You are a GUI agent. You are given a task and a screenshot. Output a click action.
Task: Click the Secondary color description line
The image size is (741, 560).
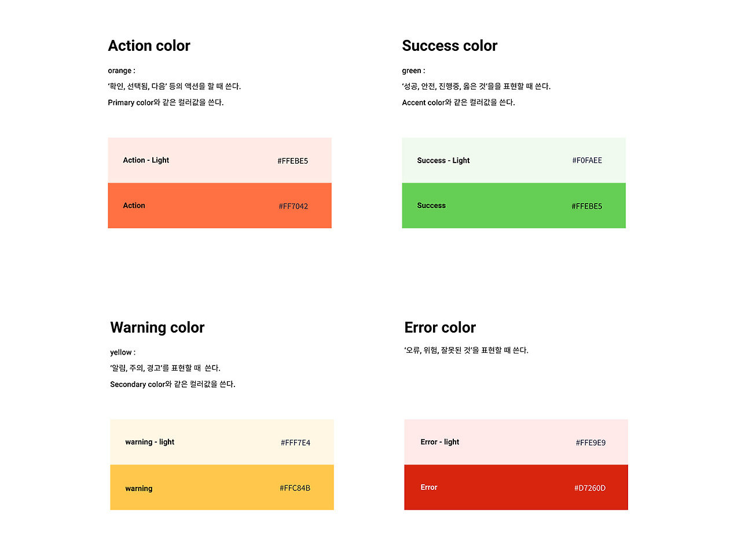point(173,384)
